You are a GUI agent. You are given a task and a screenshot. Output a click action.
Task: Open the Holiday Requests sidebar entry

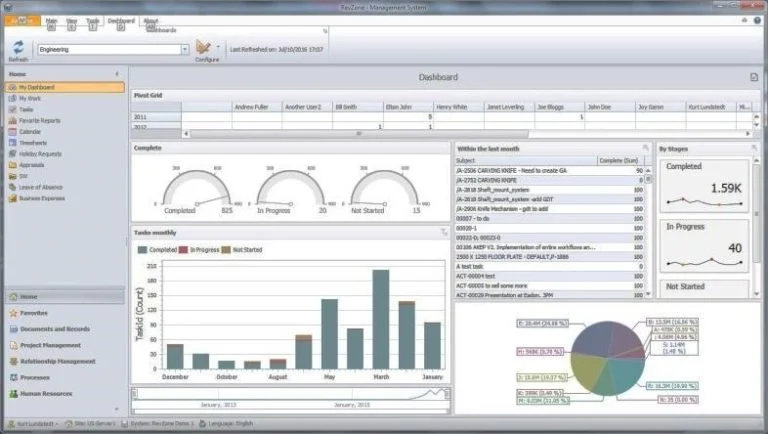[x=40, y=153]
